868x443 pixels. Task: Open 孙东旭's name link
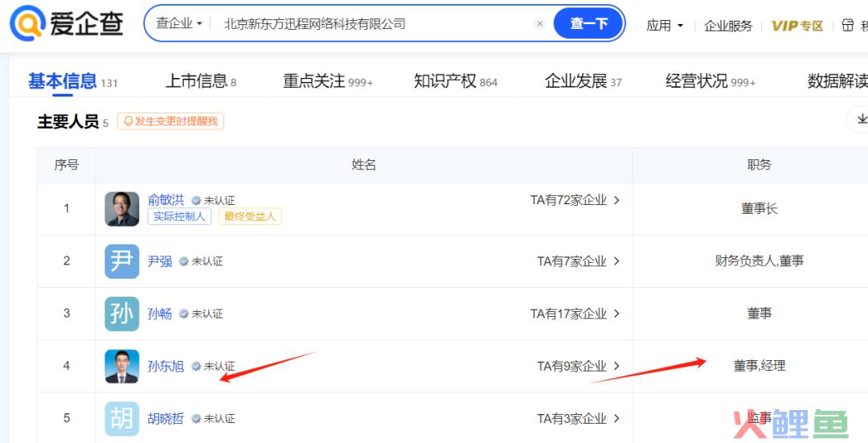pos(166,366)
